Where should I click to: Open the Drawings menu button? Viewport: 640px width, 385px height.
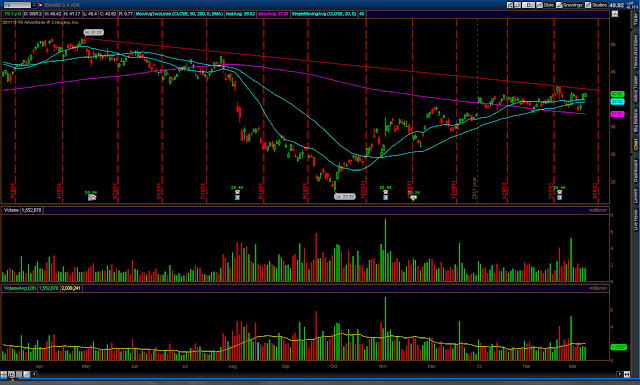pos(569,5)
